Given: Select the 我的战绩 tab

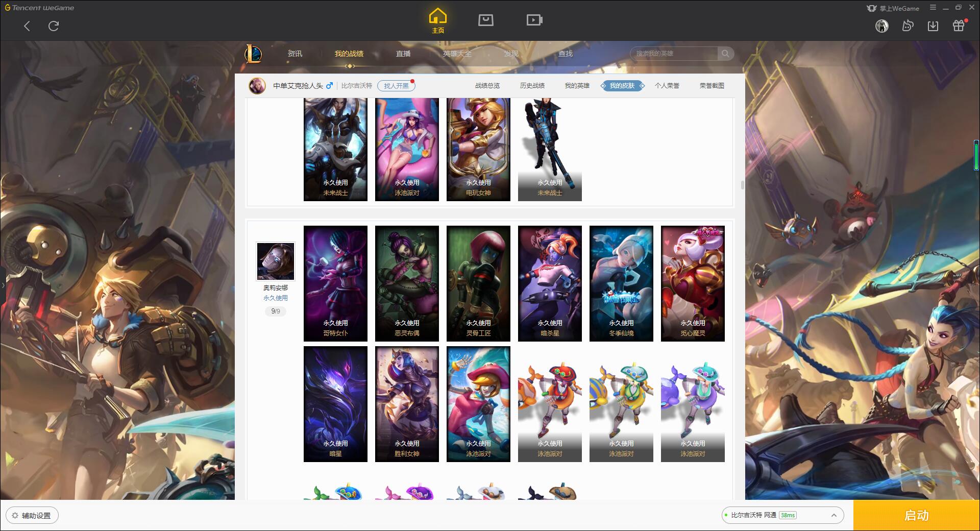Looking at the screenshot, I should (x=349, y=54).
